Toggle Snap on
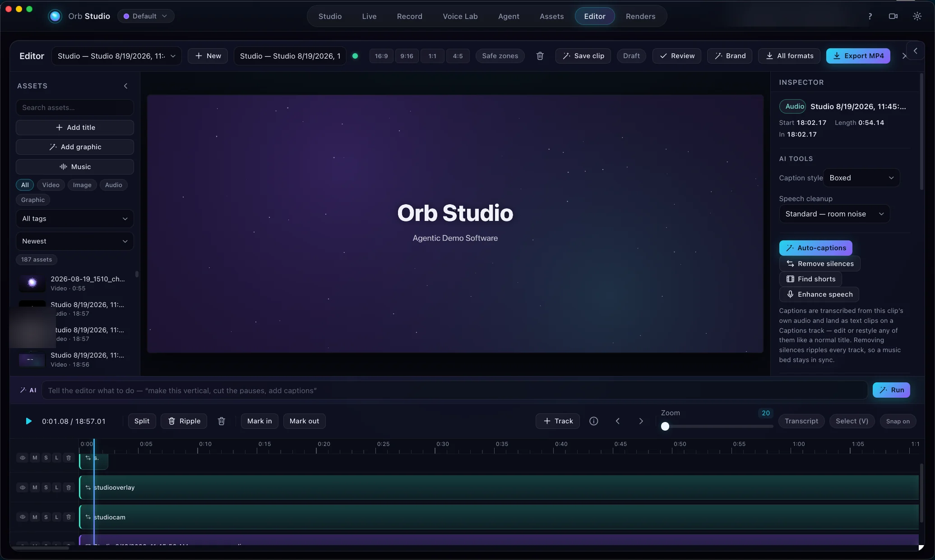935x560 pixels. coord(898,421)
